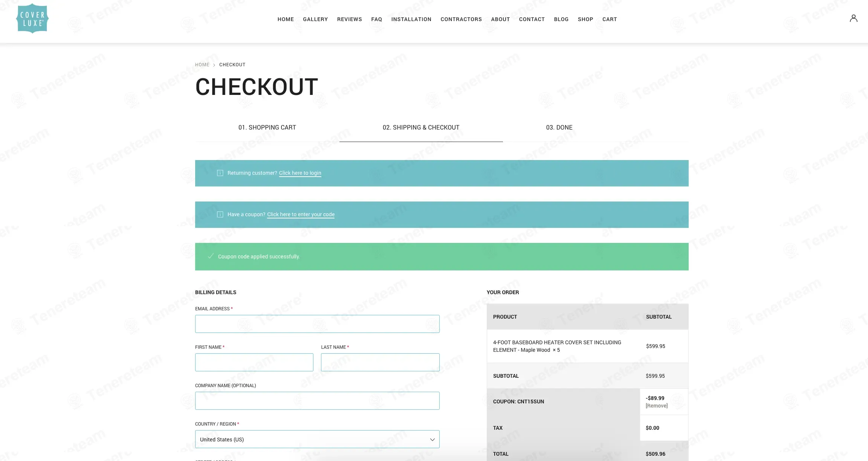Expand the Country / Region dropdown

point(317,439)
